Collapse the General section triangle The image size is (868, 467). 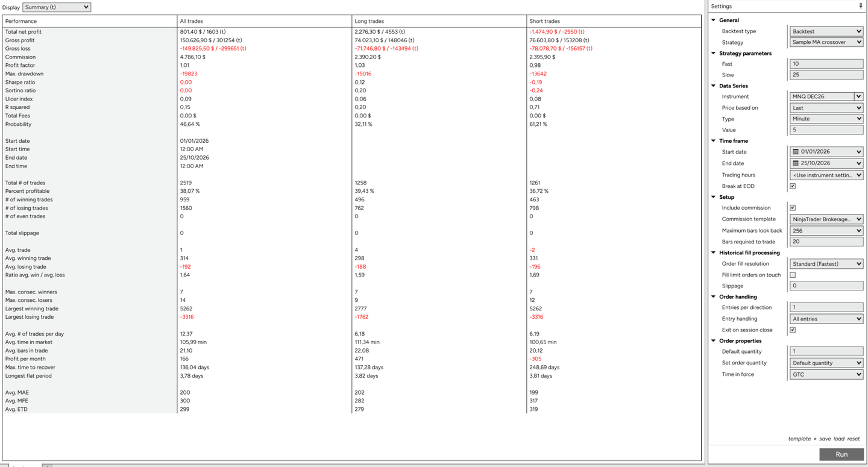coord(714,20)
